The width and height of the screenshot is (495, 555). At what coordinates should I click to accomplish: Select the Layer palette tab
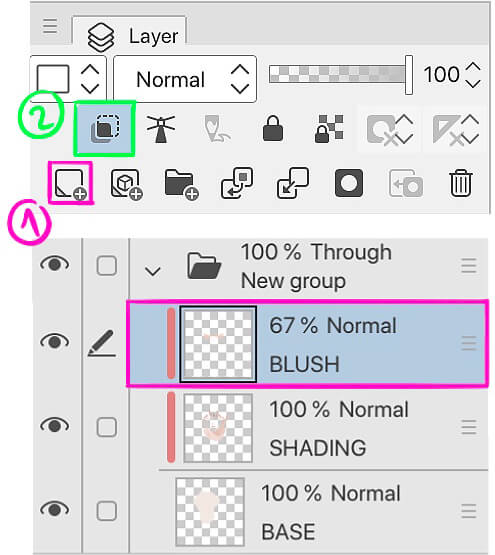(129, 35)
